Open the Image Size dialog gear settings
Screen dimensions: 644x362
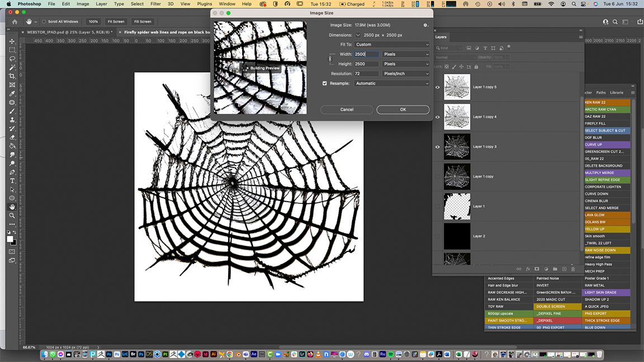click(x=425, y=25)
